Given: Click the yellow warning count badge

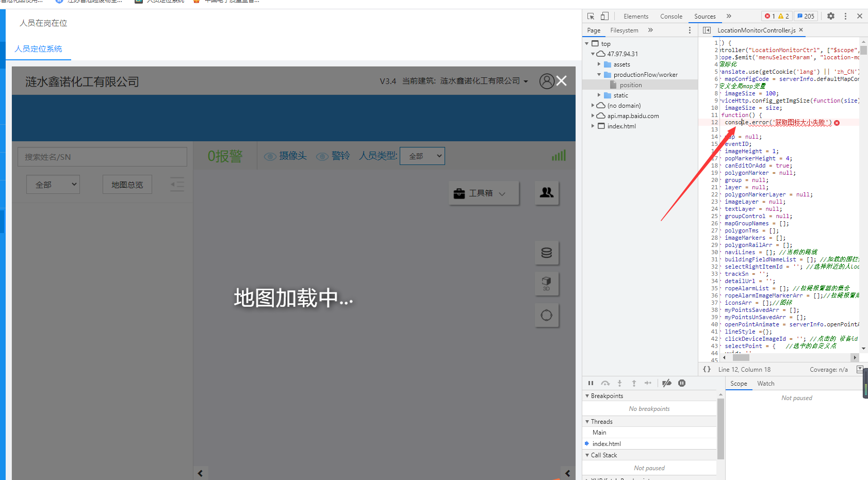Looking at the screenshot, I should pos(784,16).
